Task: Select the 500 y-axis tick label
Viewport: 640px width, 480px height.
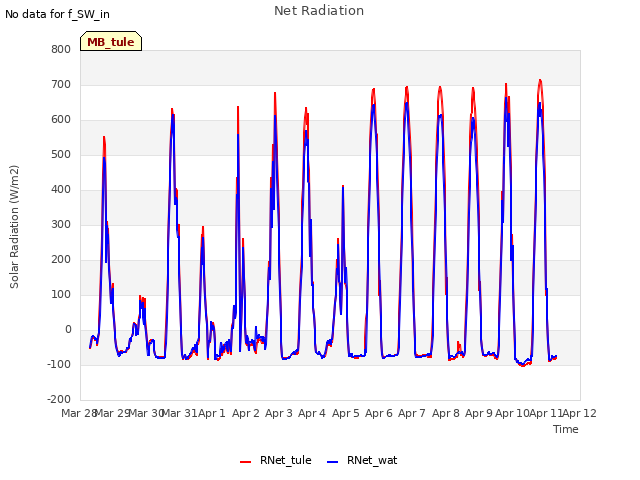Action: pos(61,154)
